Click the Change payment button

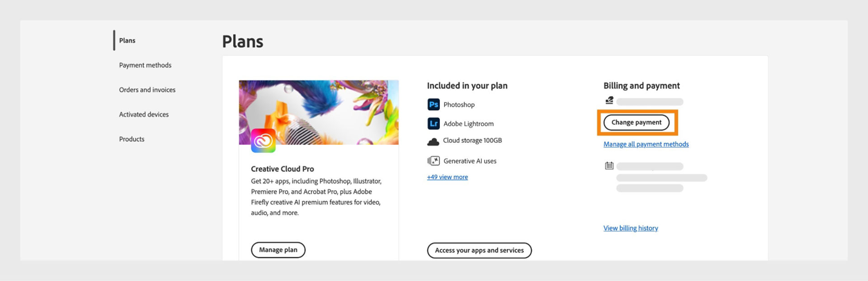(637, 122)
